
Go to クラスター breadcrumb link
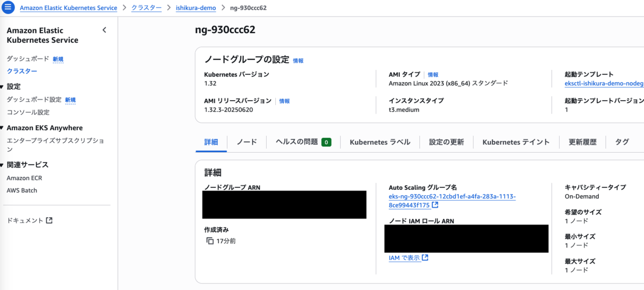tap(147, 8)
